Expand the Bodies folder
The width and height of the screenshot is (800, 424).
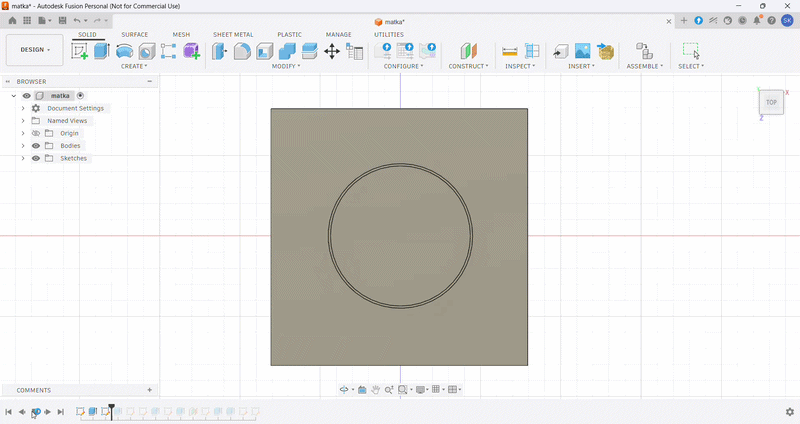pos(23,145)
